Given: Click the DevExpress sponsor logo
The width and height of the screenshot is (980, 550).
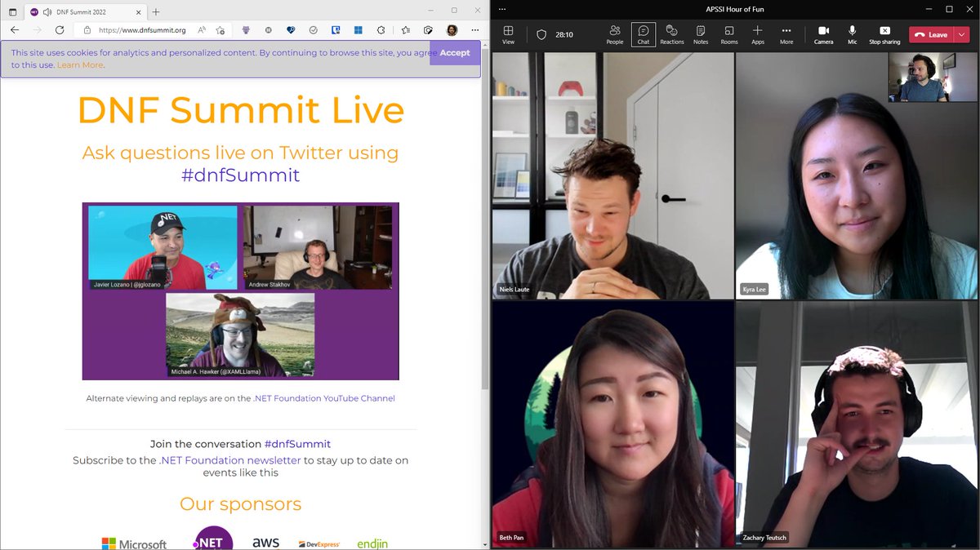Looking at the screenshot, I should [x=318, y=544].
